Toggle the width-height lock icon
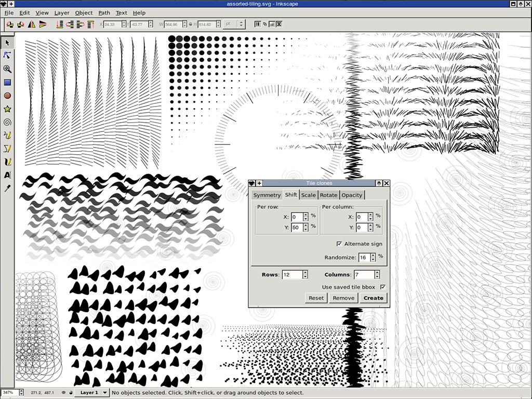Screen dimensions: 532x399 [190, 24]
